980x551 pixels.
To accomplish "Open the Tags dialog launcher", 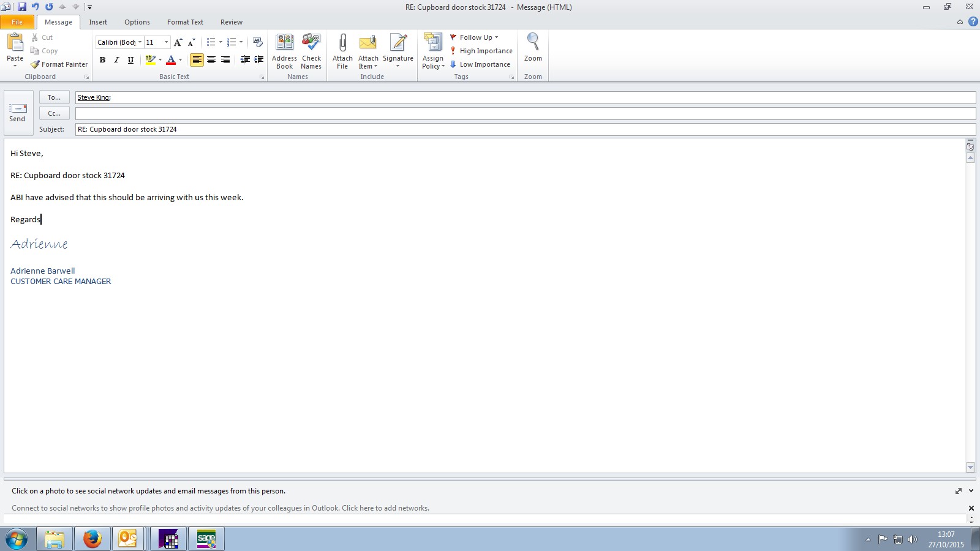I will pyautogui.click(x=511, y=77).
